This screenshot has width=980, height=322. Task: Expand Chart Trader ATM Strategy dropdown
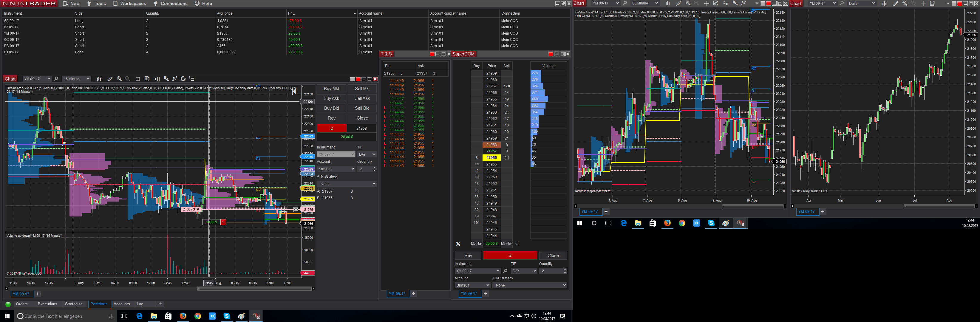coord(347,184)
